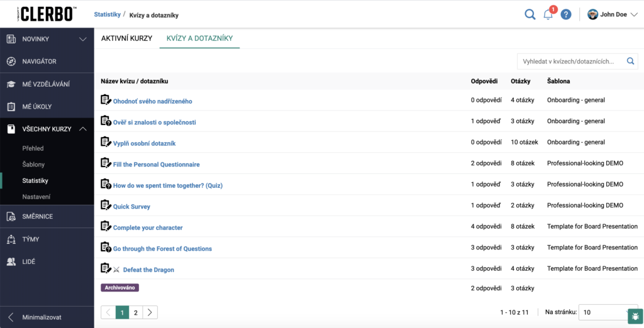Screen dimensions: 644x328
Task: Click the Mé úkoly clipboard icon
Action: click(11, 107)
